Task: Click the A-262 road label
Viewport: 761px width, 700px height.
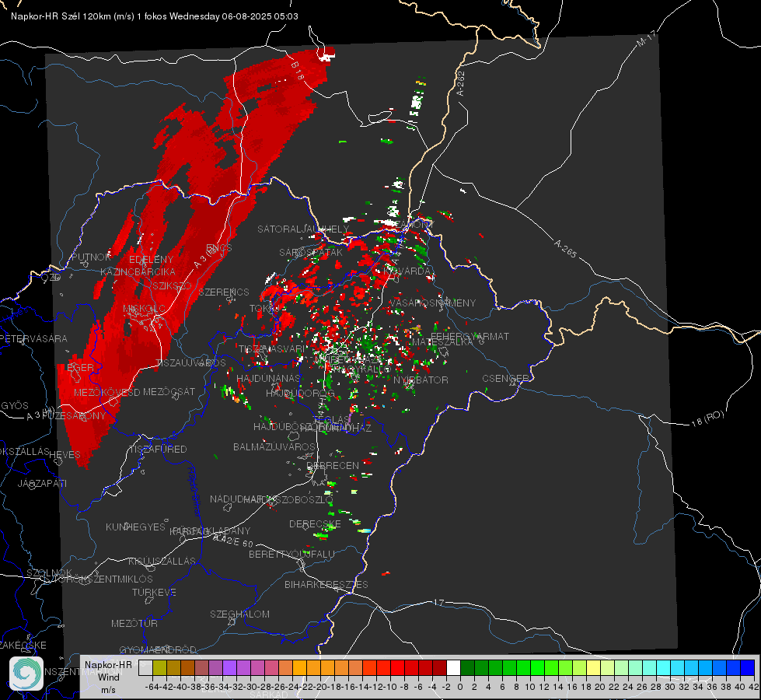Action: [x=461, y=83]
